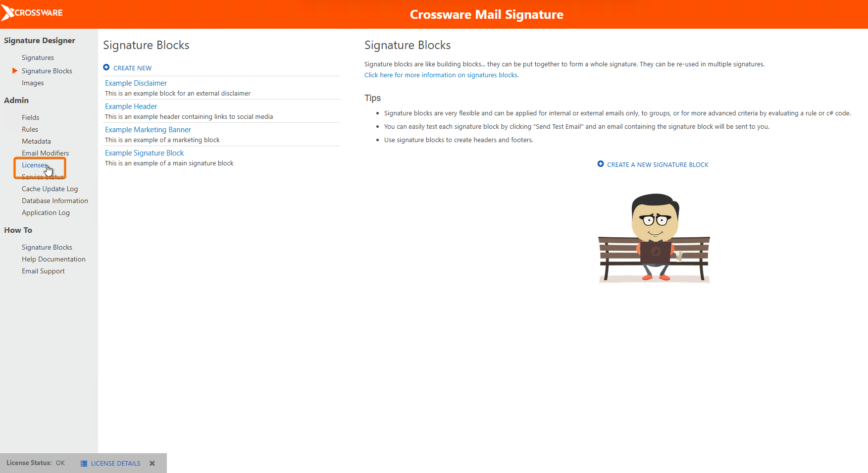Open the Signatures menu item

click(x=38, y=58)
